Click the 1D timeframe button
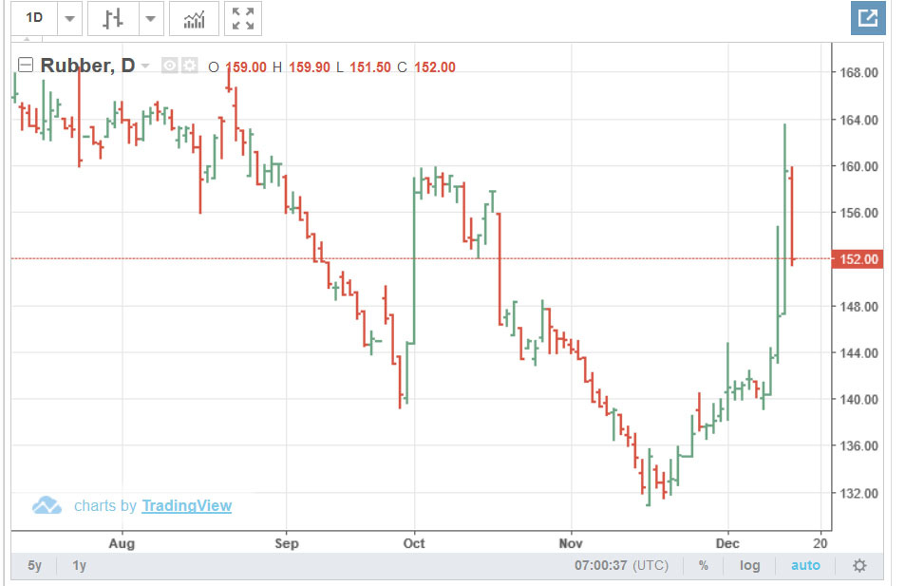 pyautogui.click(x=34, y=18)
